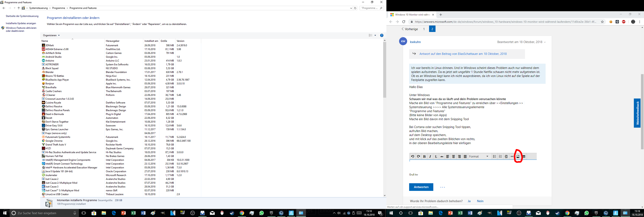Open Windows-Features aktivieren oder deaktivieren
The width and height of the screenshot is (644, 217).
click(21, 29)
